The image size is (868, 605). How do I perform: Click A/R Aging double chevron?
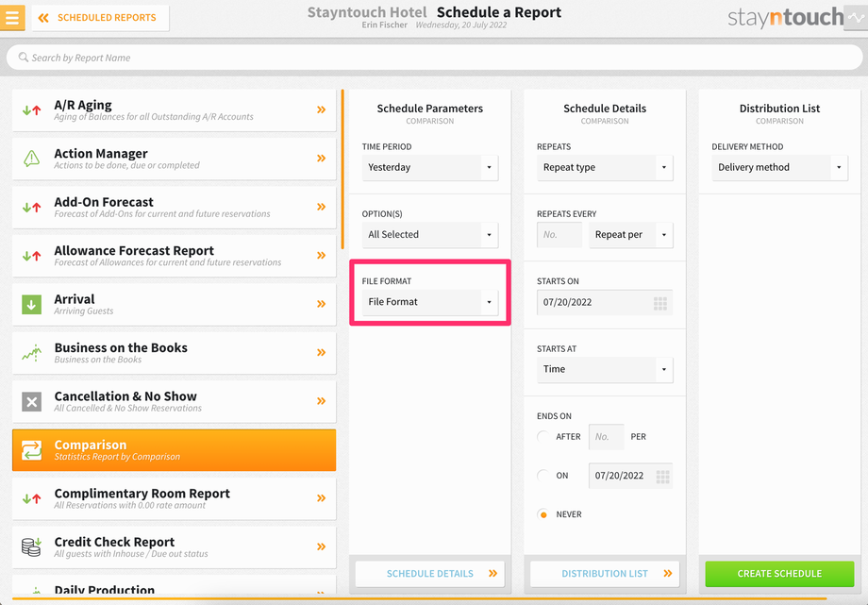click(321, 109)
